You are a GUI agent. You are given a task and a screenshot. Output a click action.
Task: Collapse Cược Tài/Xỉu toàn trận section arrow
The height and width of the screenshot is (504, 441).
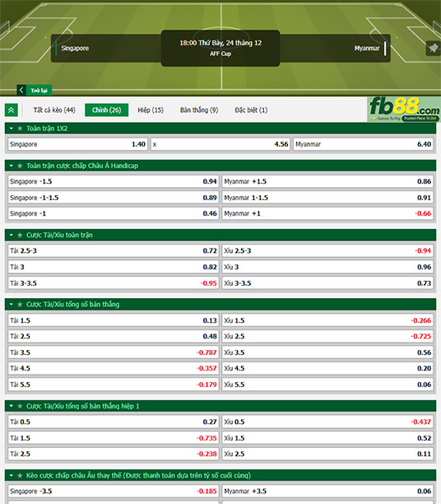[x=12, y=236]
